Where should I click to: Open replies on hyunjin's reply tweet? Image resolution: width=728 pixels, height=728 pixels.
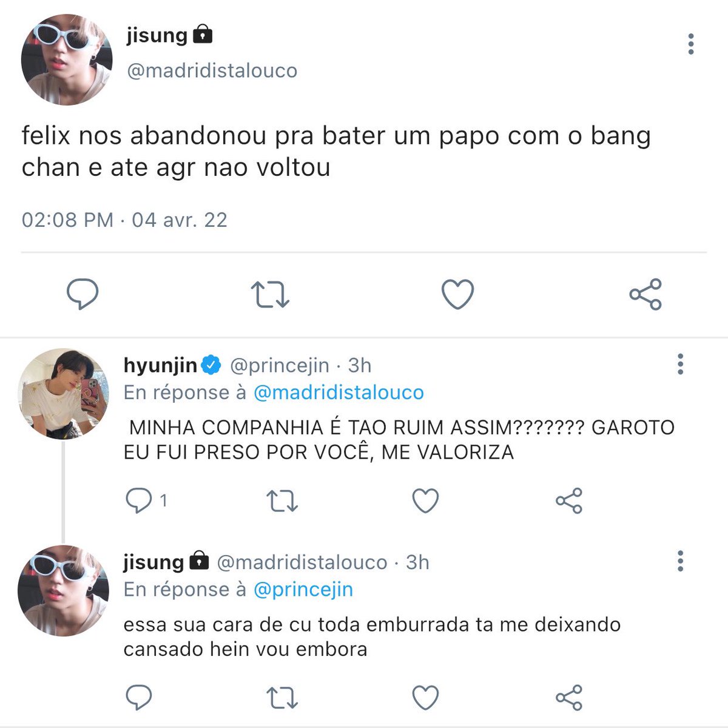tap(146, 501)
